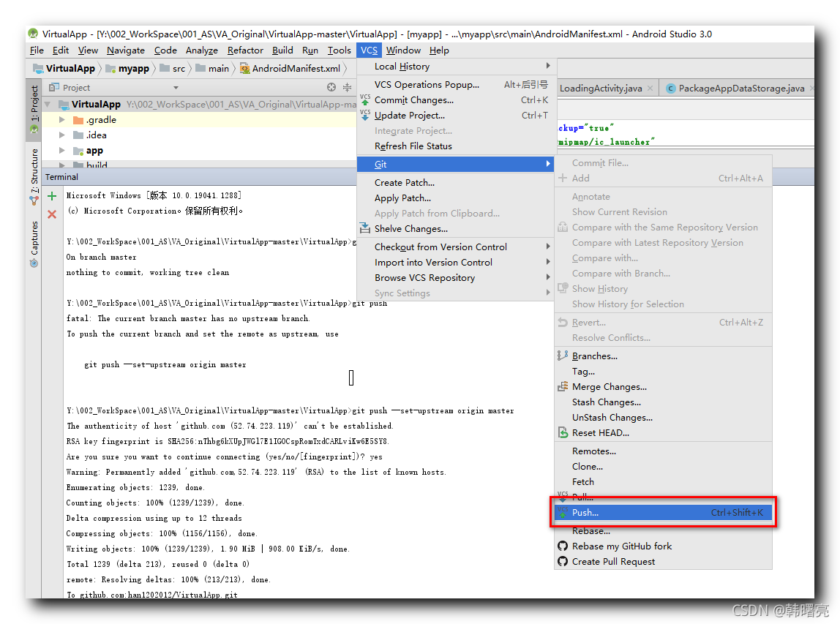
Task: Open the Analyze menu
Action: tap(202, 50)
